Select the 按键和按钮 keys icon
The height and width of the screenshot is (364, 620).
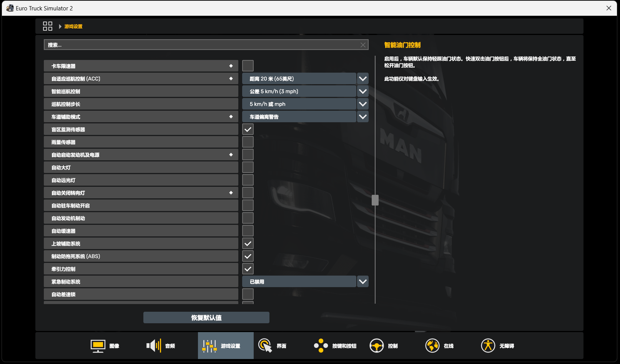pyautogui.click(x=321, y=346)
